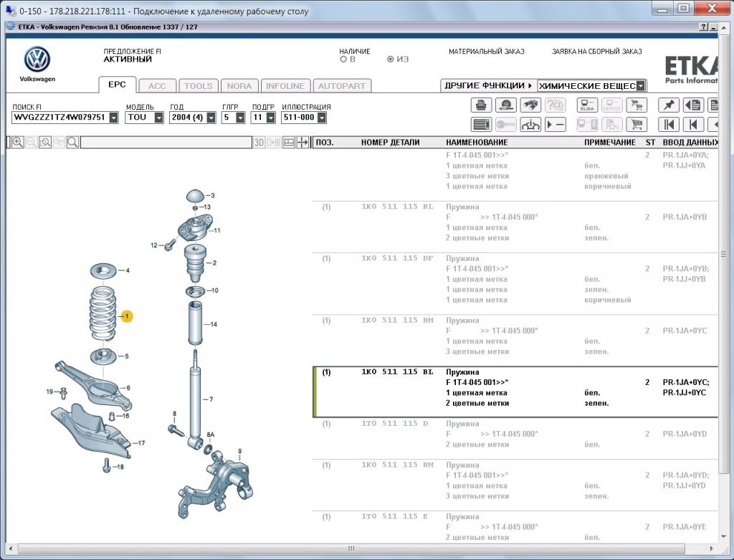The height and width of the screenshot is (560, 734).
Task: Click the НАИМЕНОВАНИЕ column header
Action: [477, 143]
